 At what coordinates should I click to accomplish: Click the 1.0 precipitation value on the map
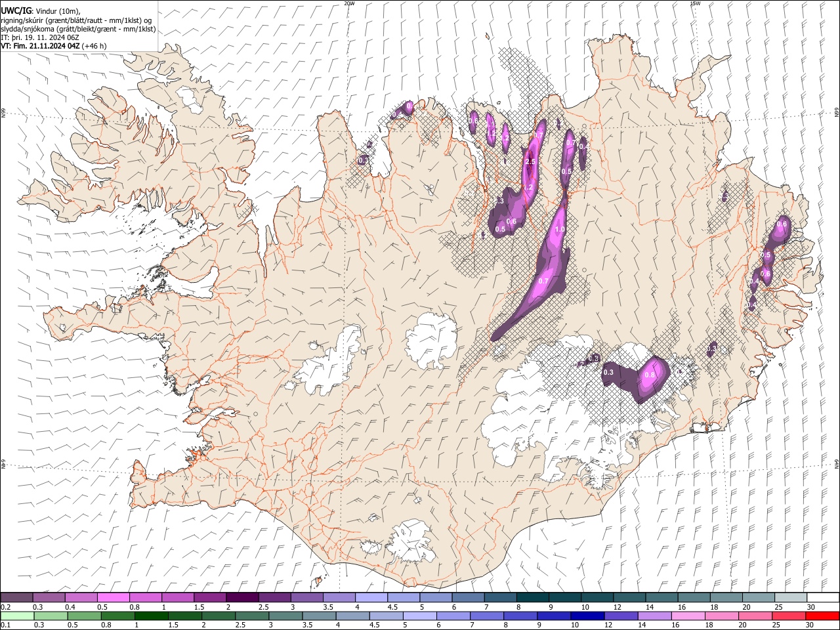[560, 230]
